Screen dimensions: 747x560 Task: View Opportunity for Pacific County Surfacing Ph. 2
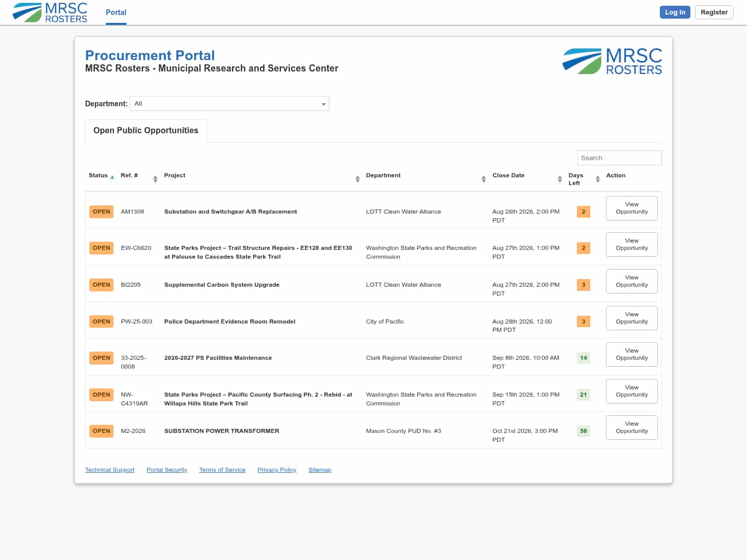(632, 391)
